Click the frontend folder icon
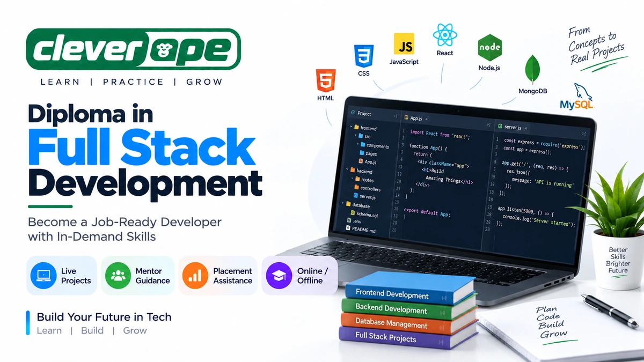The height and width of the screenshot is (362, 644). [x=356, y=127]
